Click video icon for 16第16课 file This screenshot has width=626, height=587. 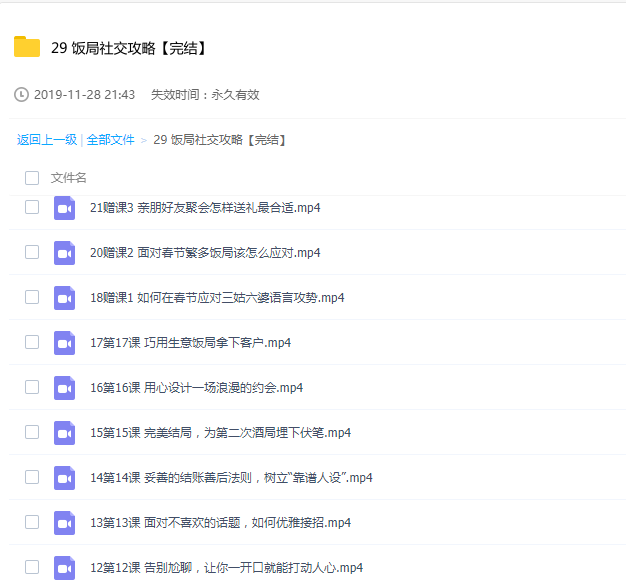[64, 388]
